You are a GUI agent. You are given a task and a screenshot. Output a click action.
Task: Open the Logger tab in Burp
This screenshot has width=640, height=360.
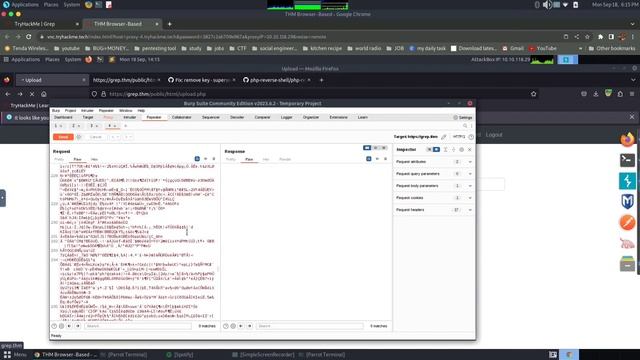(287, 118)
